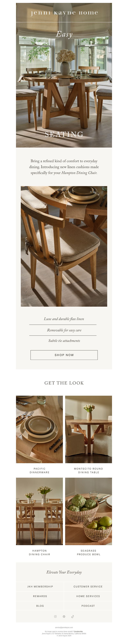Screen dimensions: 128x644
Task: Click the Pacific Dinnerware caption text
Action: [39, 470]
